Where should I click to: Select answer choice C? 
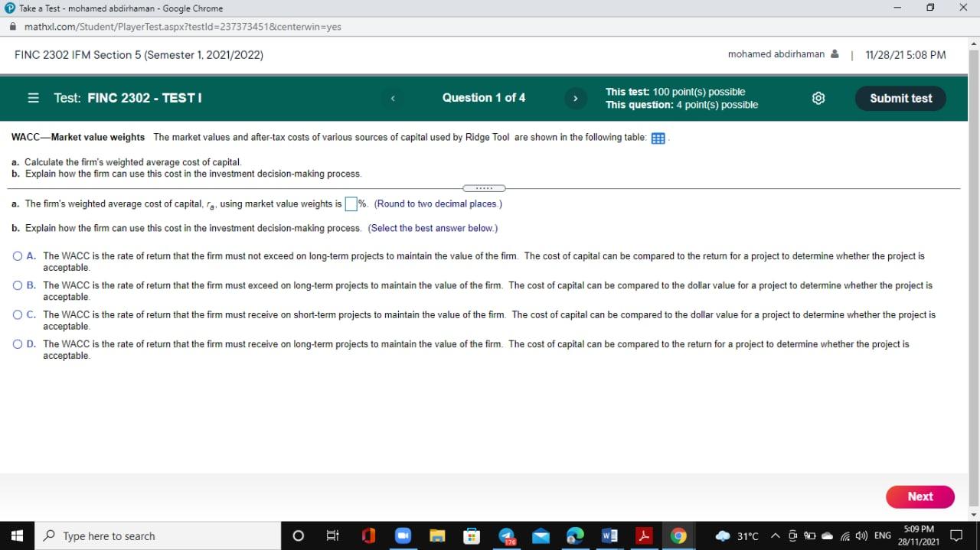click(x=17, y=314)
